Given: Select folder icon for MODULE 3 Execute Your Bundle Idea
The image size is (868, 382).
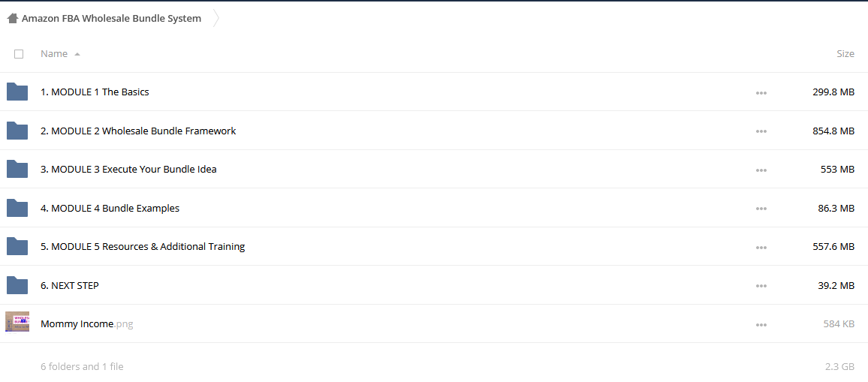Looking at the screenshot, I should pyautogui.click(x=17, y=169).
